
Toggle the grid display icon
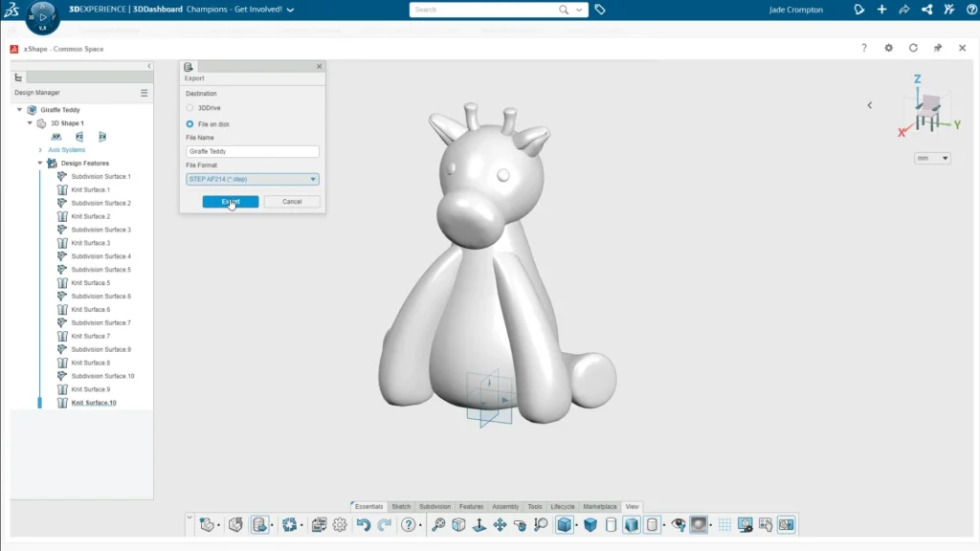[x=724, y=524]
